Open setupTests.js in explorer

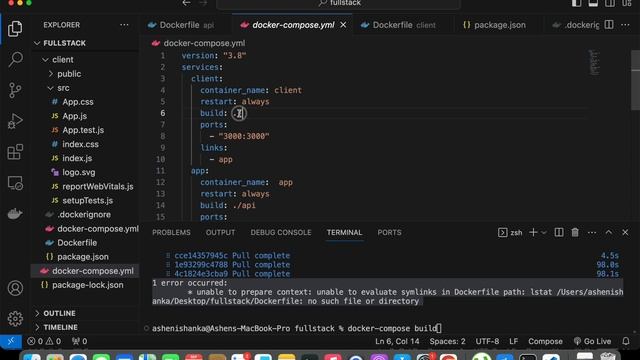[x=86, y=200]
